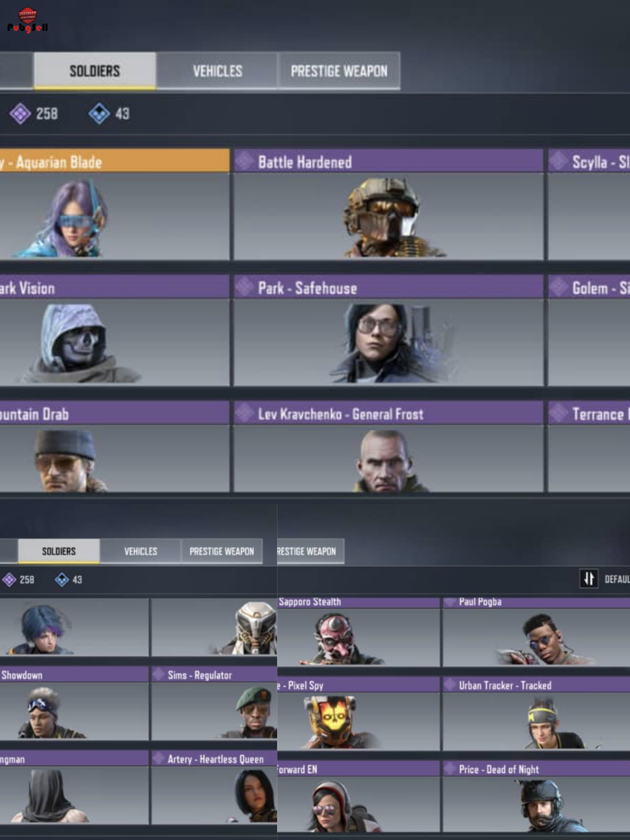630x840 pixels.
Task: Select the top SOLDIERS tab
Action: coord(95,71)
